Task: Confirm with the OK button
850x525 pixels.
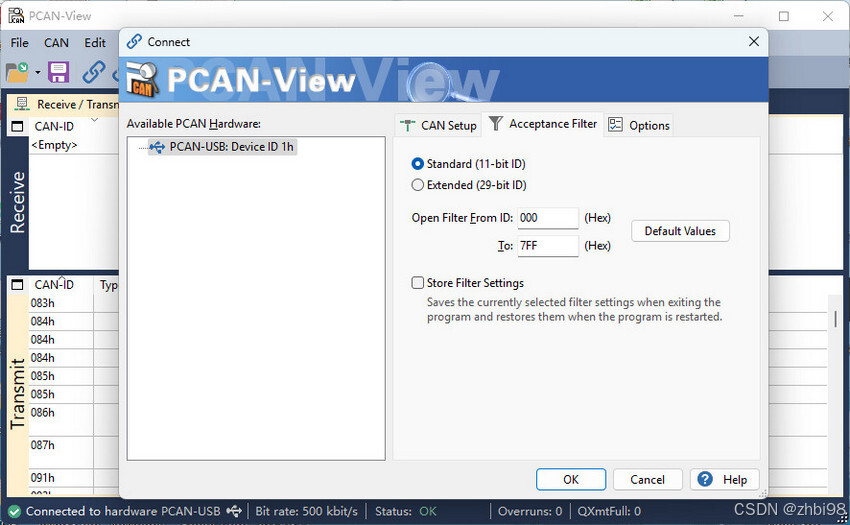Action: click(x=571, y=479)
